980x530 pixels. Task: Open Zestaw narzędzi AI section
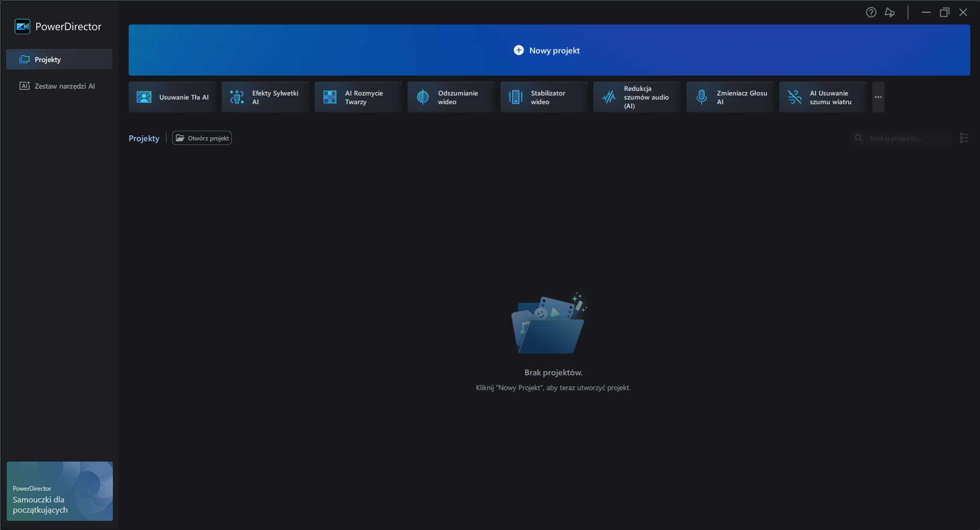[x=59, y=86]
